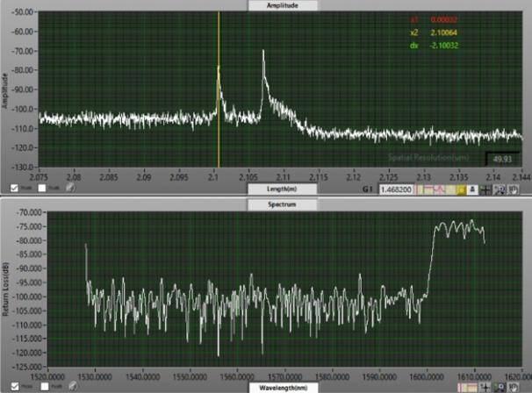Click pencil icon beside Amplitude plot checkboxes
This screenshot has height=393, width=532.
(x=70, y=188)
